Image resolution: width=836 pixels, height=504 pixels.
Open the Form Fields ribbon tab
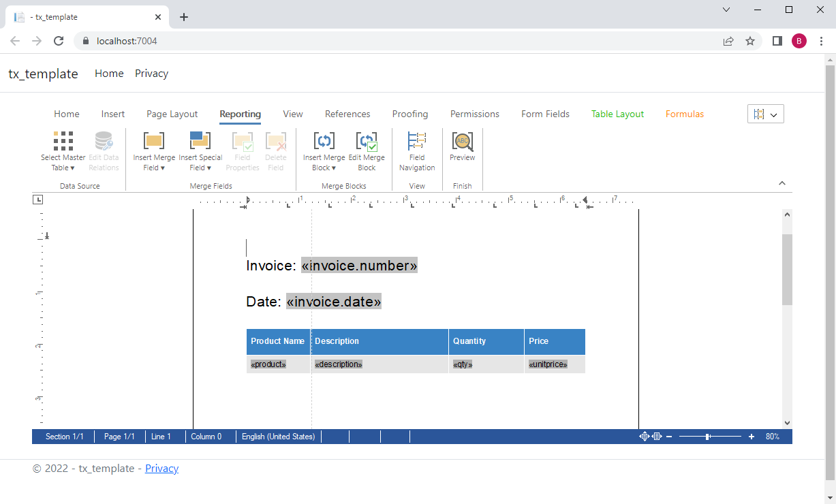pos(545,114)
